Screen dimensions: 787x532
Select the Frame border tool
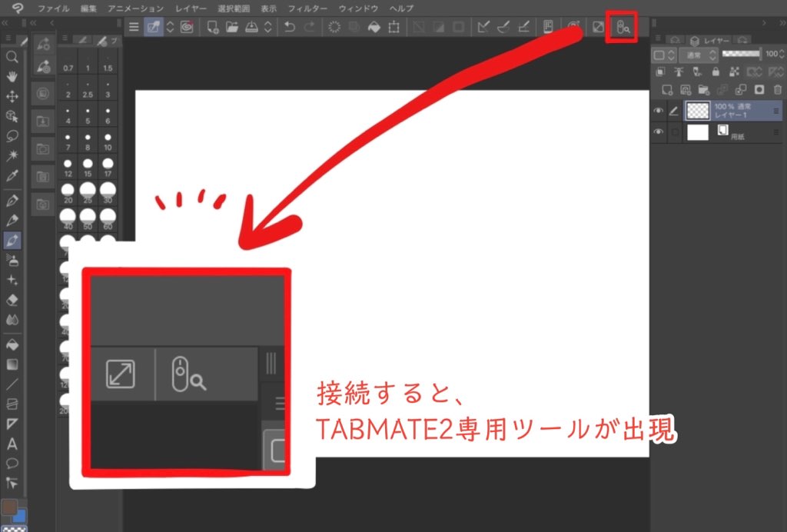pyautogui.click(x=12, y=404)
